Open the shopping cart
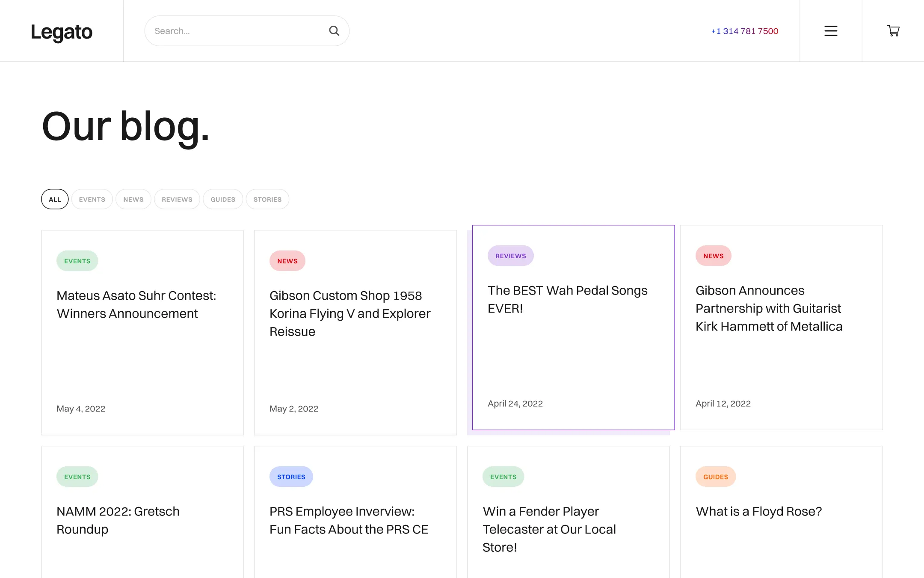Screen dimensions: 924x578 (x=893, y=31)
